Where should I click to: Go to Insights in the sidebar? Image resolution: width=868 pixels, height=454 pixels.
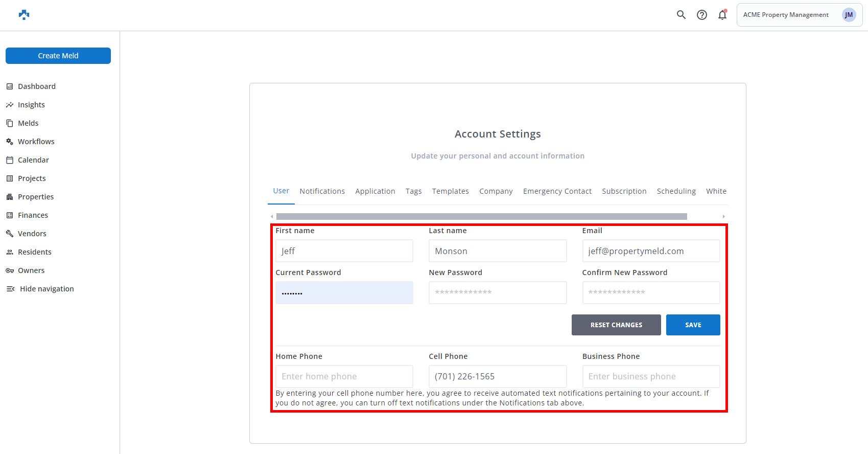point(31,105)
